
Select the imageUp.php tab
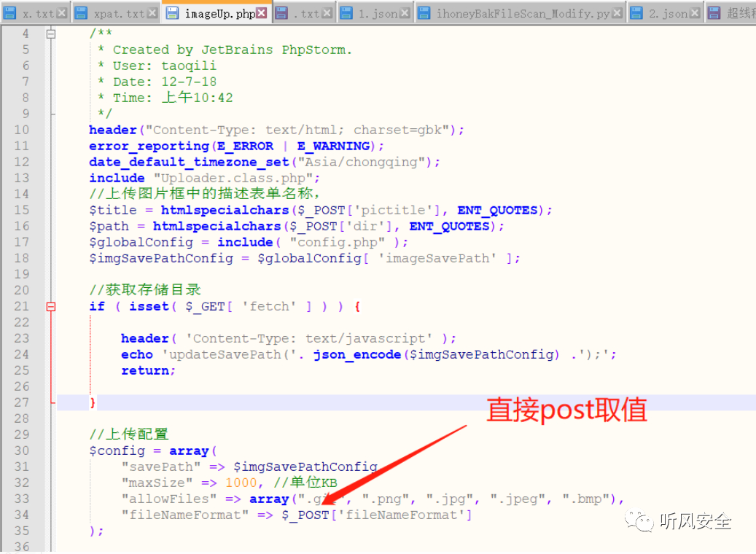coord(216,12)
